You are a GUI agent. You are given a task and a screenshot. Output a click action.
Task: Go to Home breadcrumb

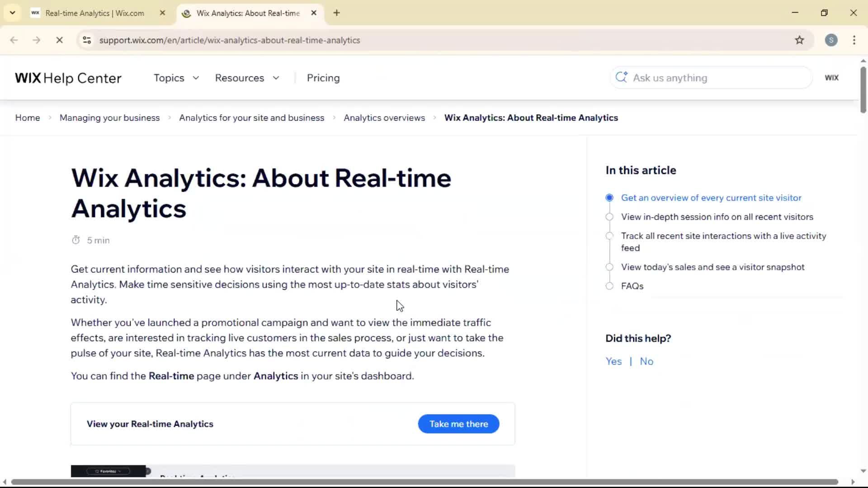[28, 118]
